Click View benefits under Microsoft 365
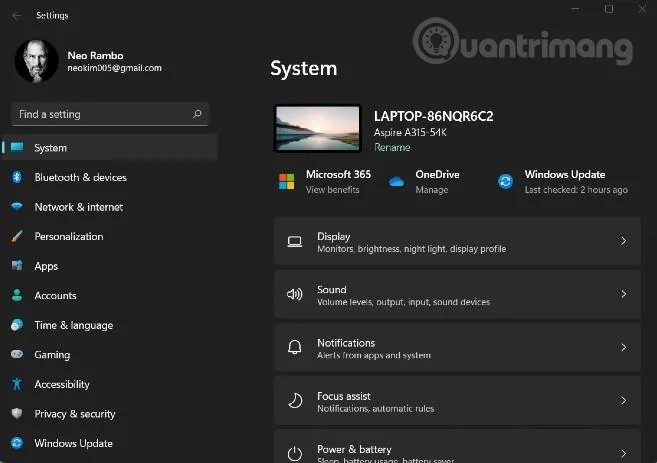 coord(333,190)
